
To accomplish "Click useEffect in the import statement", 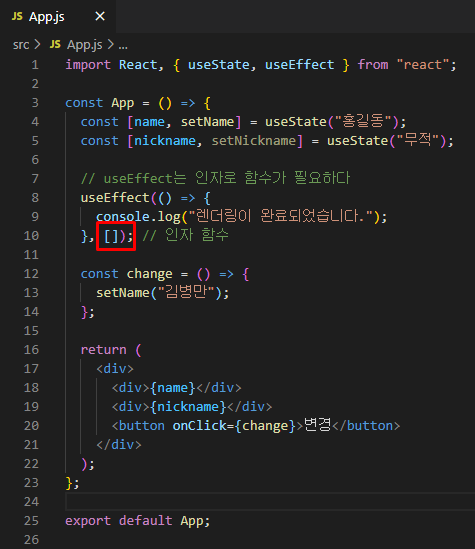I will tap(300, 65).
